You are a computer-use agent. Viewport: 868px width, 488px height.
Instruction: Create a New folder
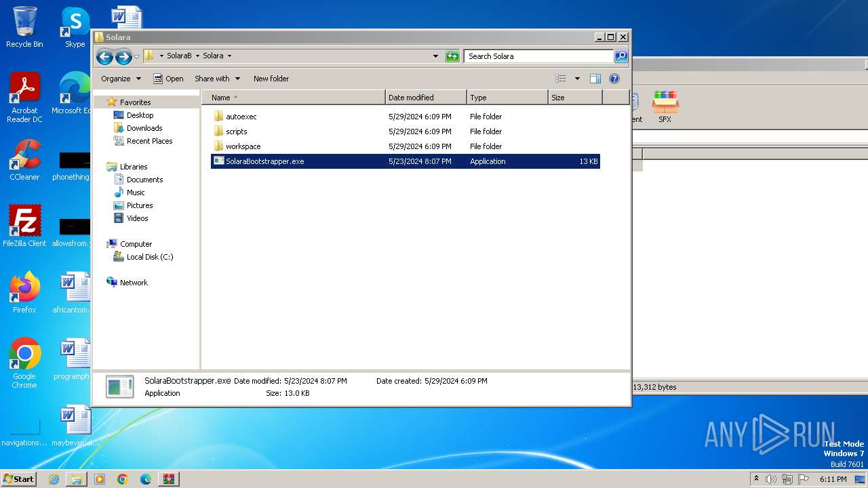(x=271, y=79)
